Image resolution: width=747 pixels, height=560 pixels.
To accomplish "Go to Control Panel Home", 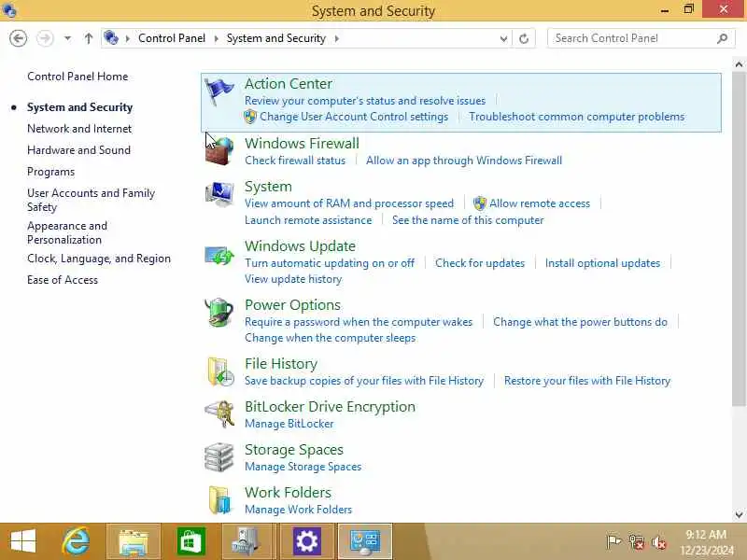I will tap(78, 77).
